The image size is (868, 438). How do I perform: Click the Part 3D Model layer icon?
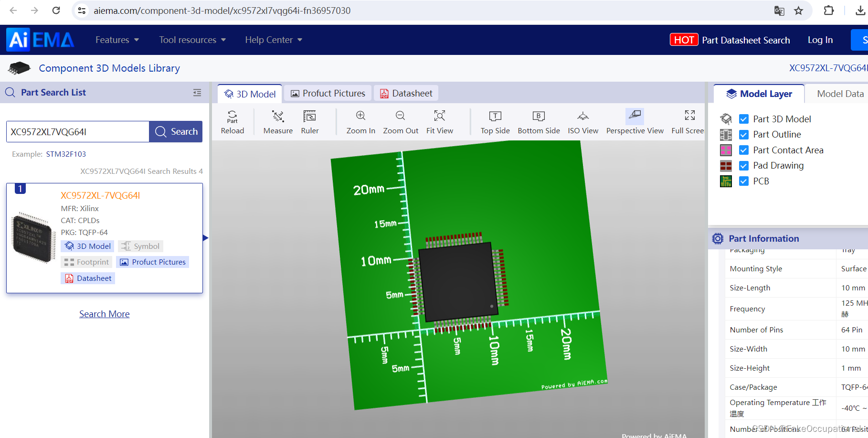click(726, 119)
